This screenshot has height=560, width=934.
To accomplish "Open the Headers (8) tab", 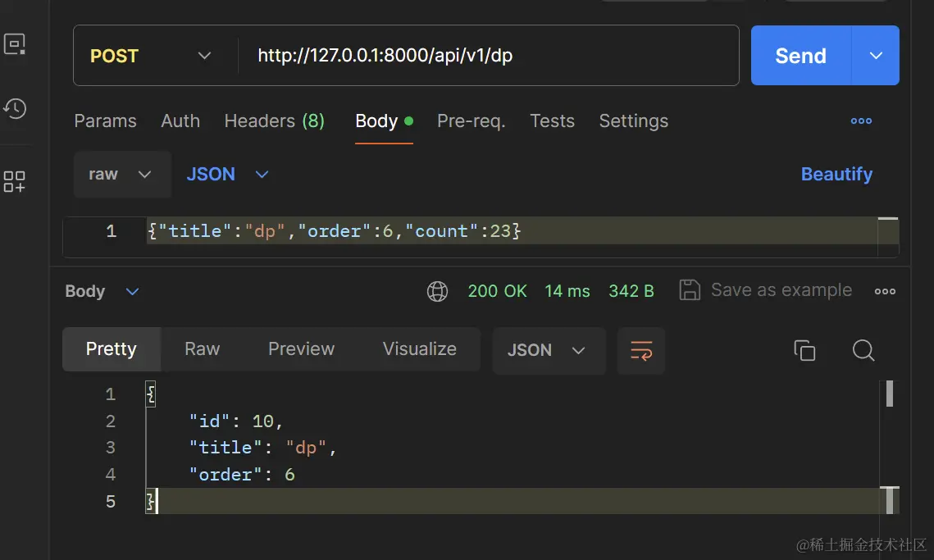I will click(275, 121).
